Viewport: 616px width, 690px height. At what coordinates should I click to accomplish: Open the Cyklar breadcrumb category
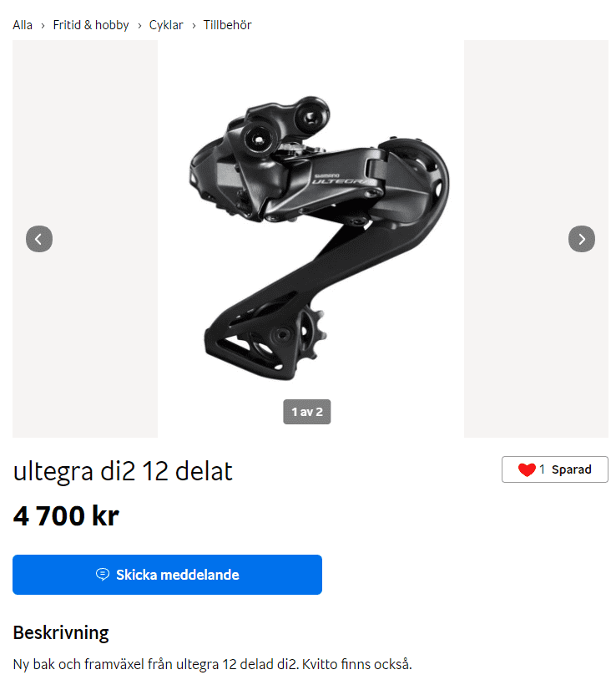(x=166, y=25)
